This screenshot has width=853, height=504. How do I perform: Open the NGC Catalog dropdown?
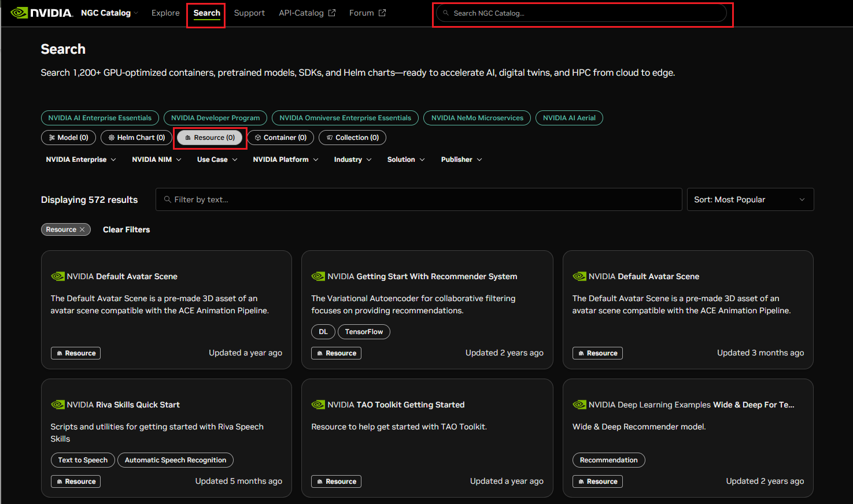[x=109, y=13]
